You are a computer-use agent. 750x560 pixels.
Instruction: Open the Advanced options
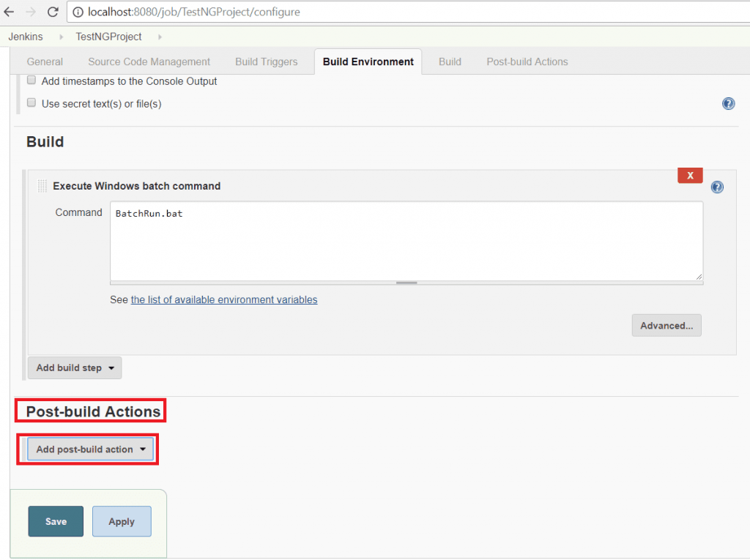[x=666, y=325]
